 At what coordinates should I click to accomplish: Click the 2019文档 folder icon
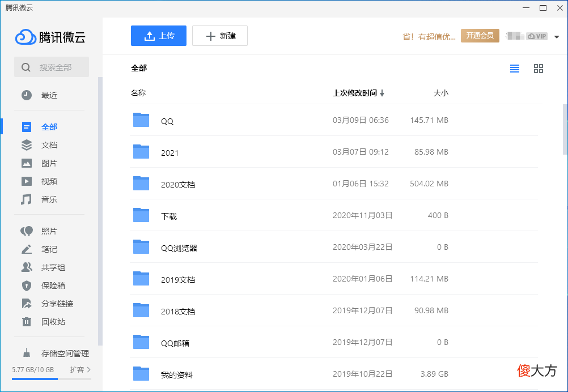(141, 278)
